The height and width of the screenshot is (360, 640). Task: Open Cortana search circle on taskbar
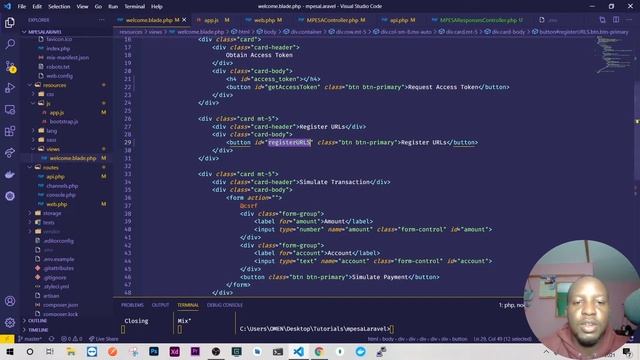click(x=30, y=351)
